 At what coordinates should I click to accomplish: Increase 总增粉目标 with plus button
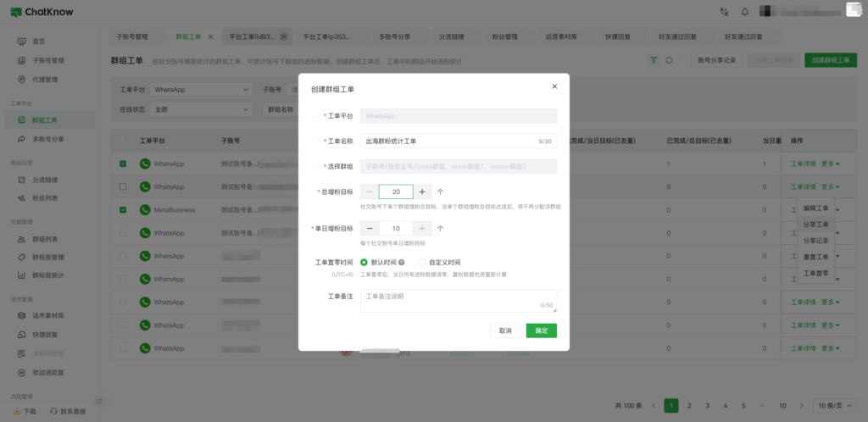point(422,192)
